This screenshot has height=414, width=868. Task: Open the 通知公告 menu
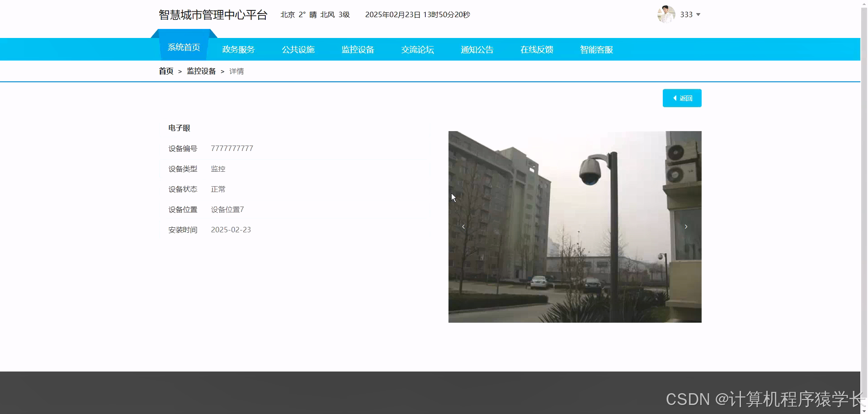coord(477,49)
